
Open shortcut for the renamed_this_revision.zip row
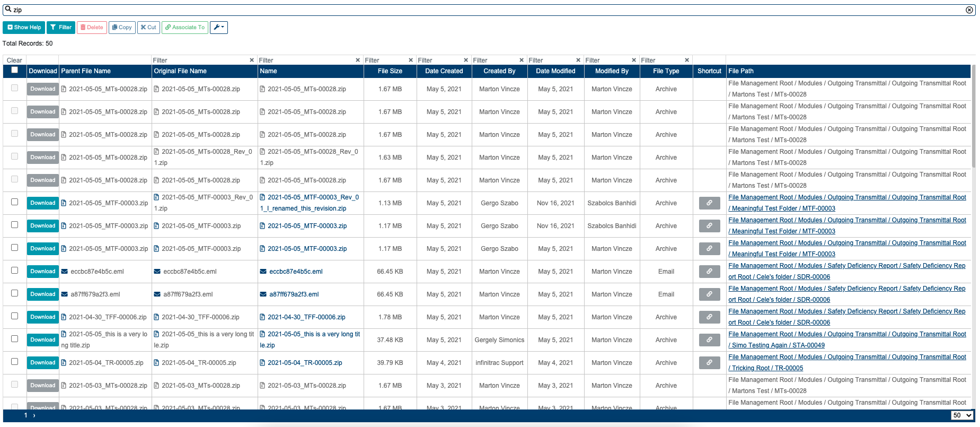[x=709, y=203]
